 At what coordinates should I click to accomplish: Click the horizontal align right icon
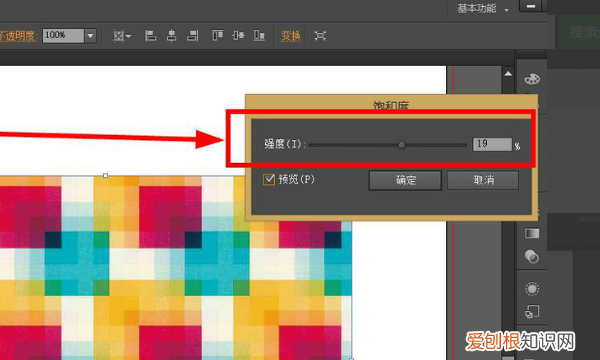(192, 36)
